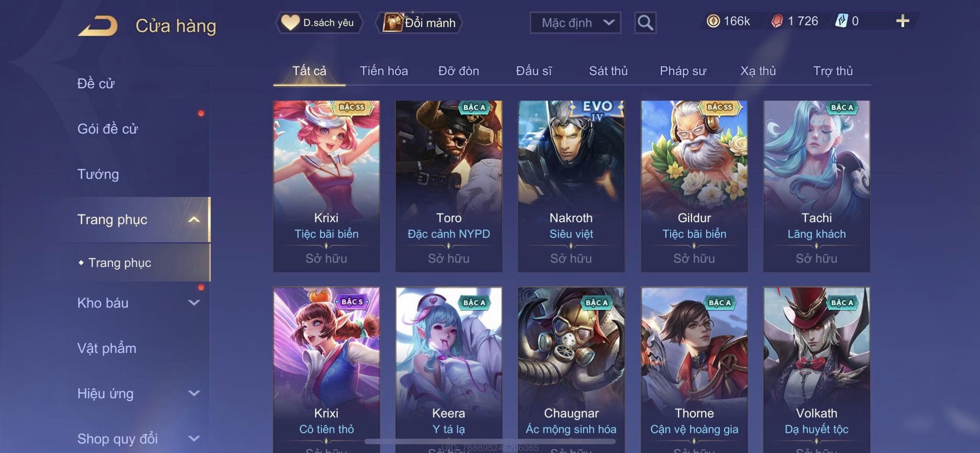Click the red ruby currency icon
The height and width of the screenshot is (453, 980).
point(777,21)
